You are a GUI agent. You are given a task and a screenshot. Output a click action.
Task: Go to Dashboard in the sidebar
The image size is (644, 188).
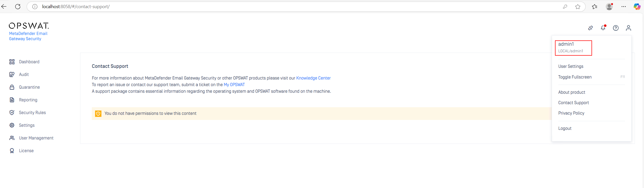29,62
